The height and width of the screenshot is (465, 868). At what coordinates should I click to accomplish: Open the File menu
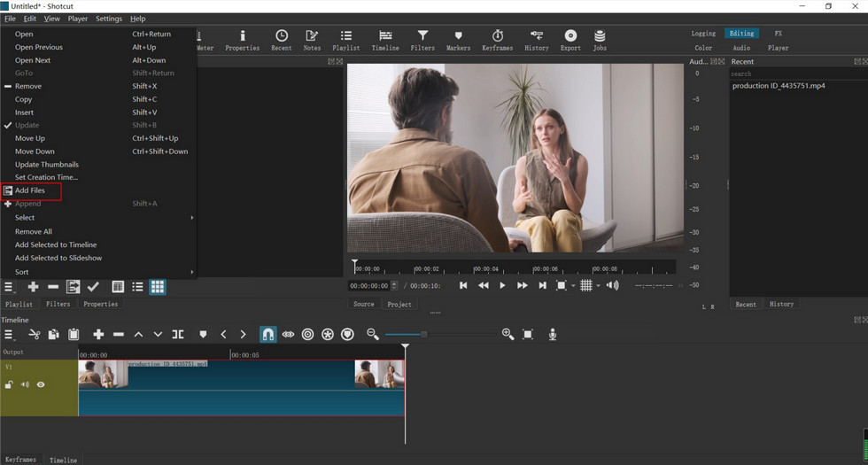[10, 19]
